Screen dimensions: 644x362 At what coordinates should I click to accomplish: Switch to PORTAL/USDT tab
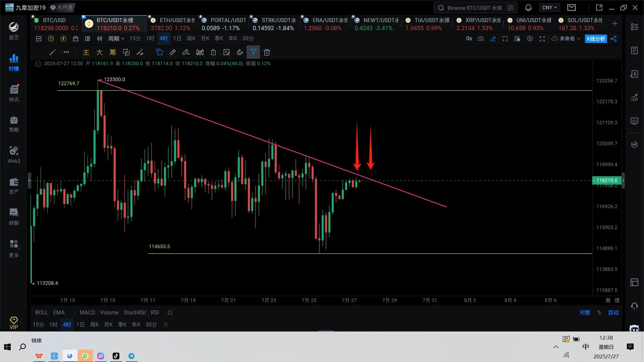(x=224, y=24)
